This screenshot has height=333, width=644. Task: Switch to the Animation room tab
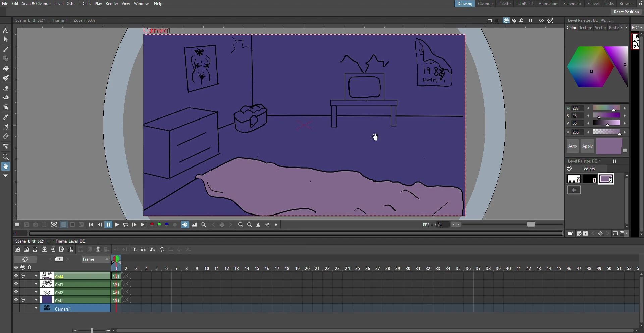point(548,4)
